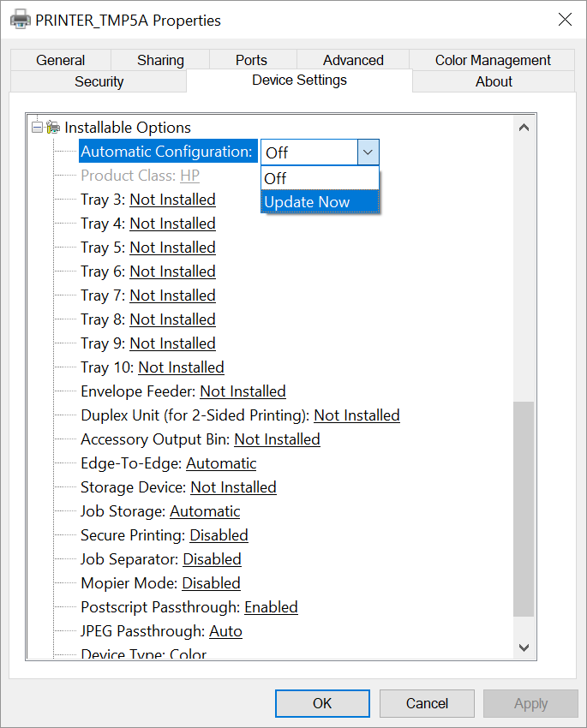Choose Off in the dropdown list

click(x=276, y=178)
